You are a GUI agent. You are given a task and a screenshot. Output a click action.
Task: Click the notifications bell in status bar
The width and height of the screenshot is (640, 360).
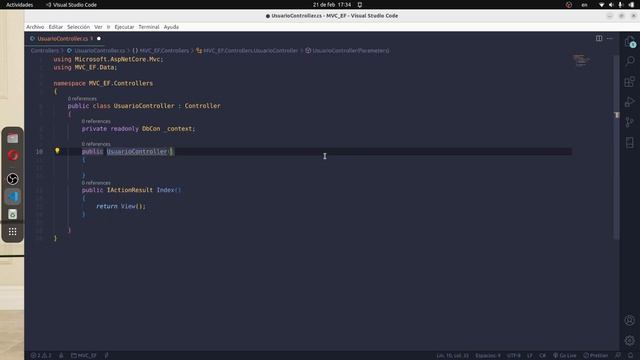(x=631, y=356)
